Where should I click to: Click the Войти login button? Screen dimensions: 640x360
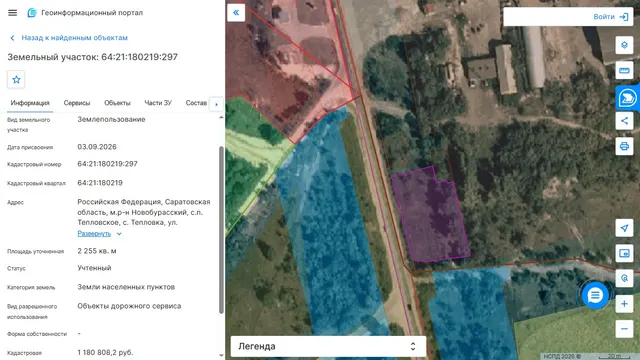pyautogui.click(x=611, y=17)
